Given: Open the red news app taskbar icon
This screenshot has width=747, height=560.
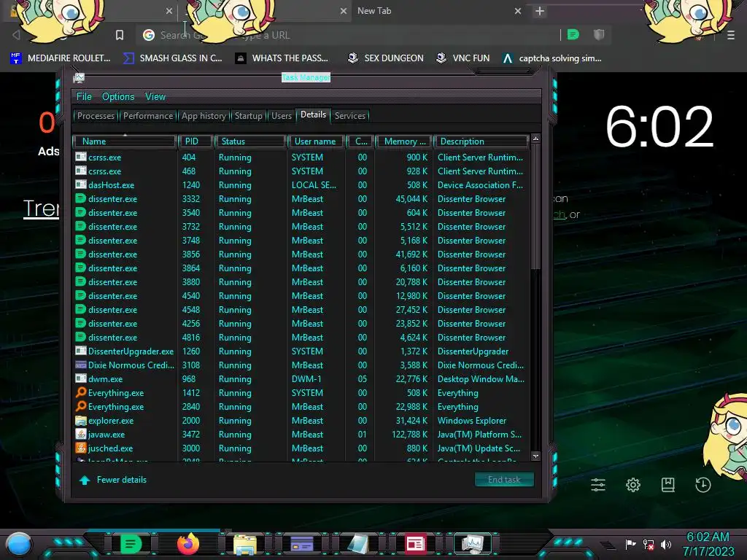Looking at the screenshot, I should point(415,544).
